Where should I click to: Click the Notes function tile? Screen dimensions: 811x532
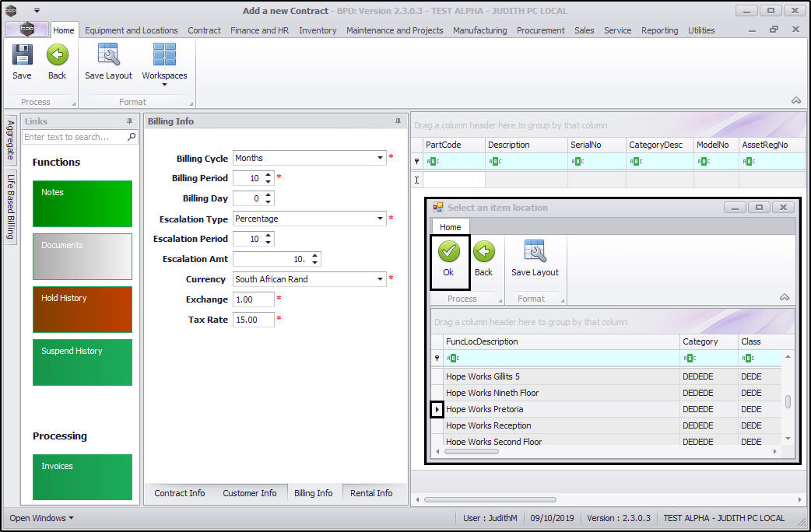click(x=83, y=204)
